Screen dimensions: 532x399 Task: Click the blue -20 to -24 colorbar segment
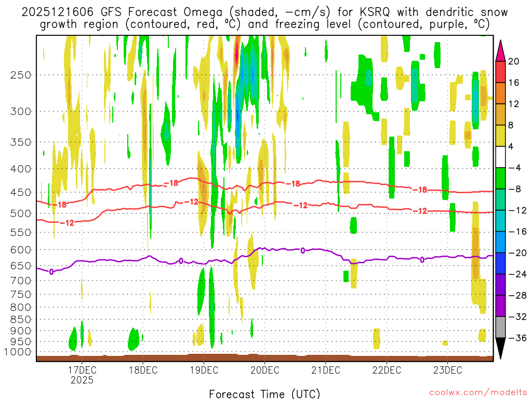click(x=500, y=263)
